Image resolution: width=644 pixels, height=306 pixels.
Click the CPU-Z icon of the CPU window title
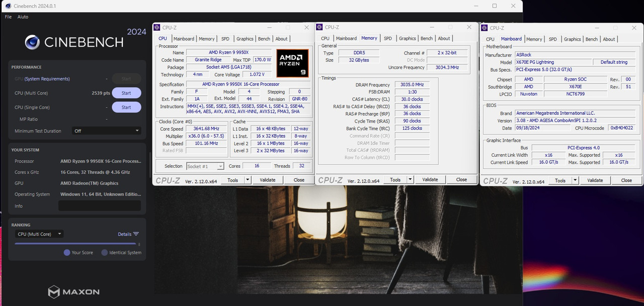click(157, 28)
